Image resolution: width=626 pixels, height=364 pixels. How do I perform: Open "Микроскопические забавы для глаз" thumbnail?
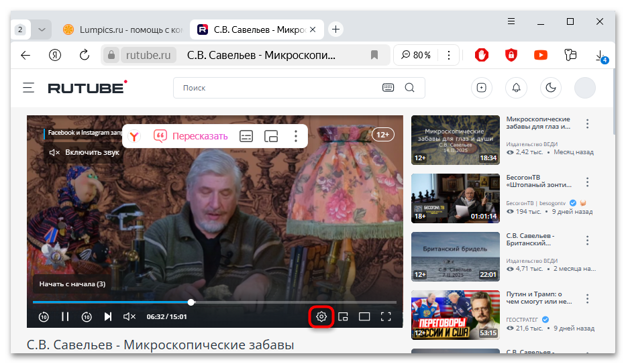pyautogui.click(x=456, y=140)
